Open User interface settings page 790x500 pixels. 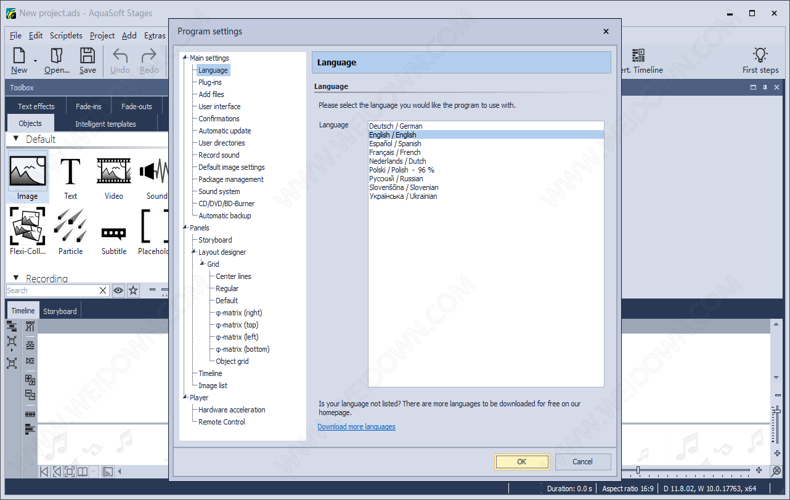pos(219,106)
